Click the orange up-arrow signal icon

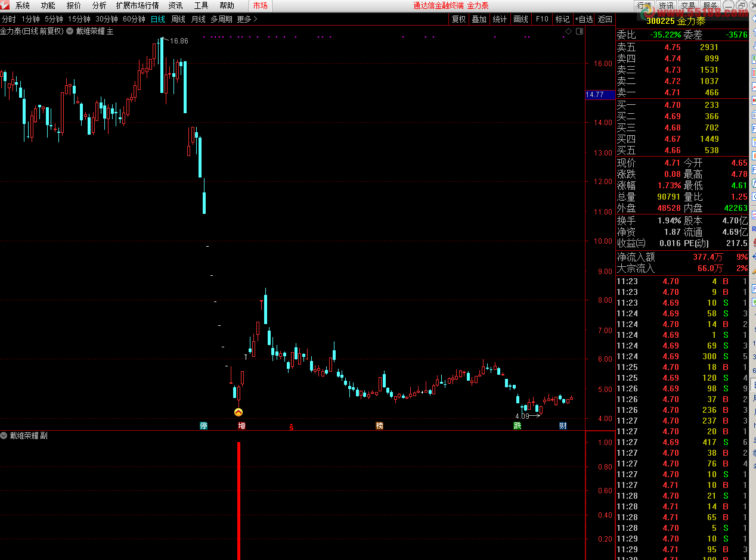coord(238,412)
